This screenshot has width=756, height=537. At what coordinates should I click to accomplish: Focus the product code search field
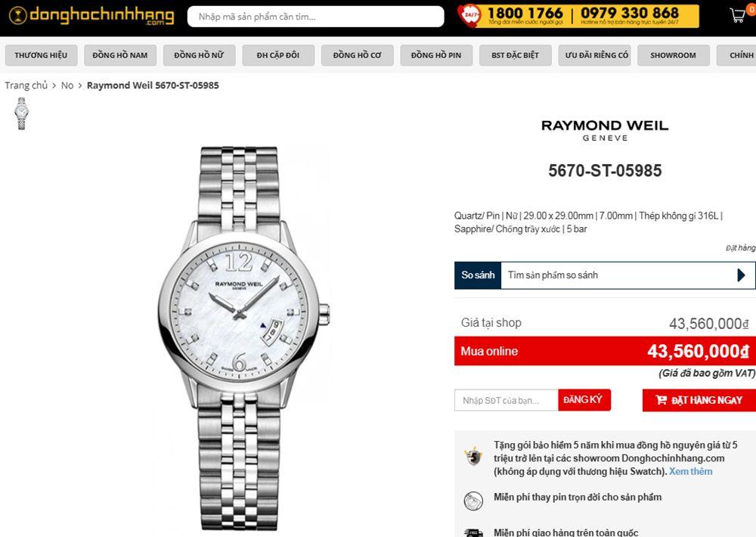tap(316, 17)
